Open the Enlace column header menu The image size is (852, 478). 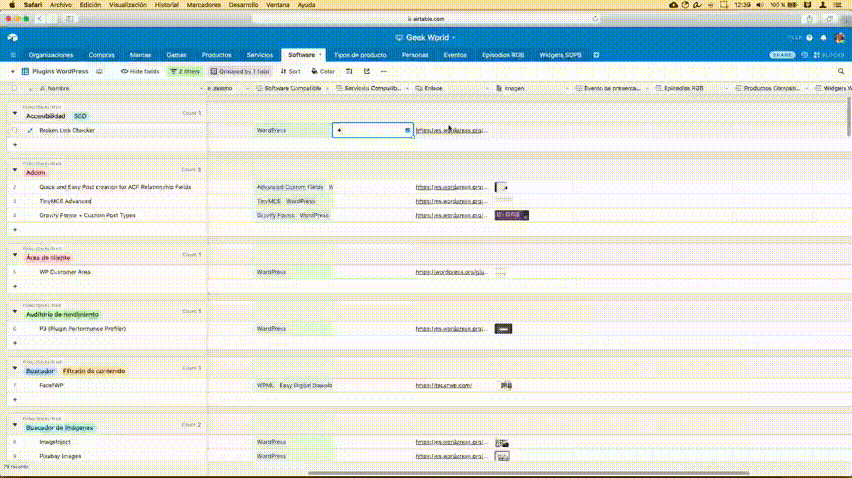(487, 88)
